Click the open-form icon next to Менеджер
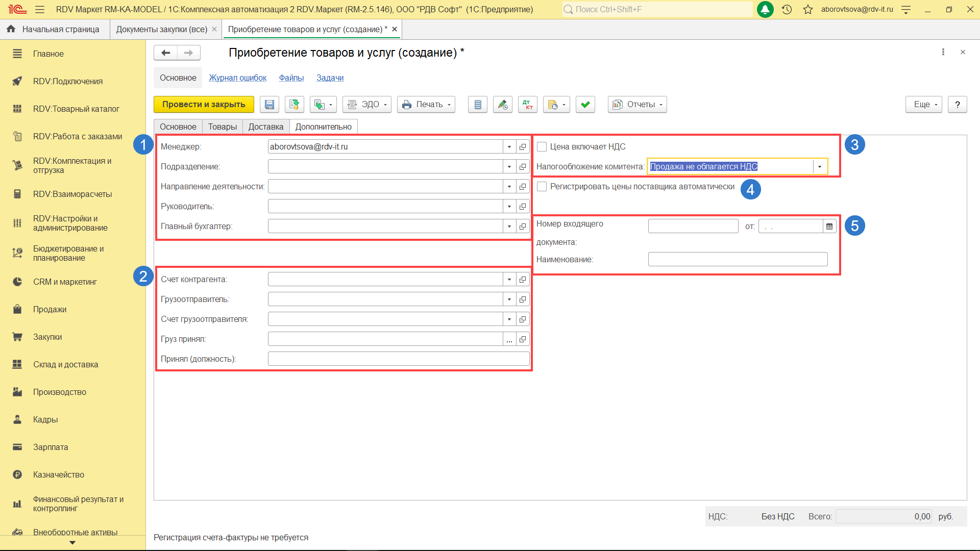980x551 pixels. point(523,147)
